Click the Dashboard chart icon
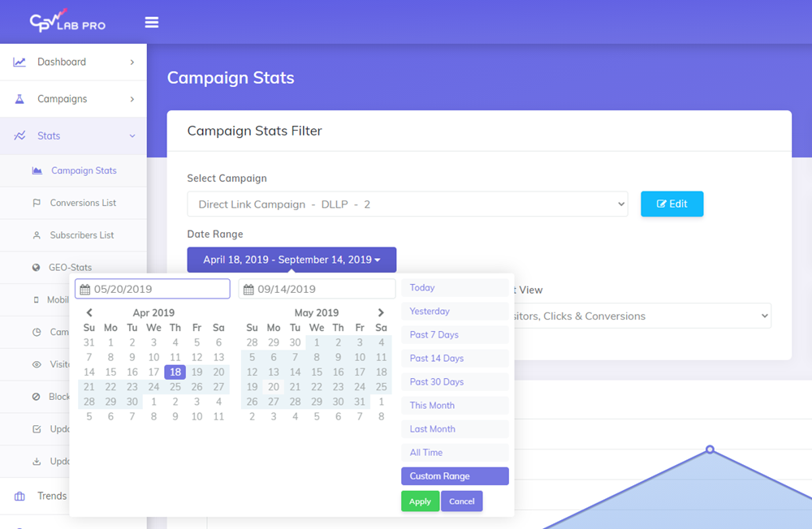The width and height of the screenshot is (812, 529). (19, 62)
